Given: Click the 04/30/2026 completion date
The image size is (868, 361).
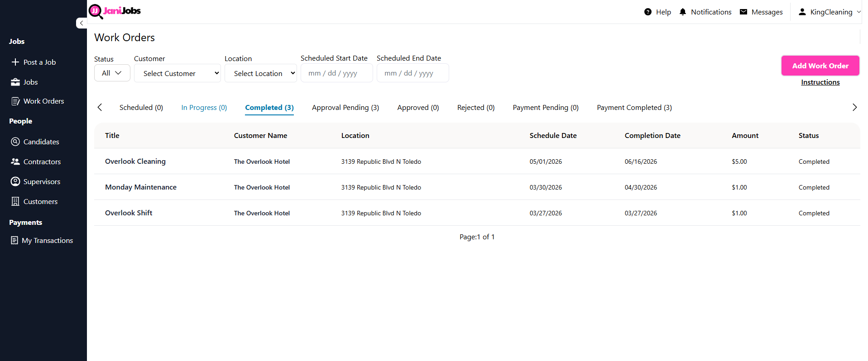Looking at the screenshot, I should pyautogui.click(x=641, y=187).
